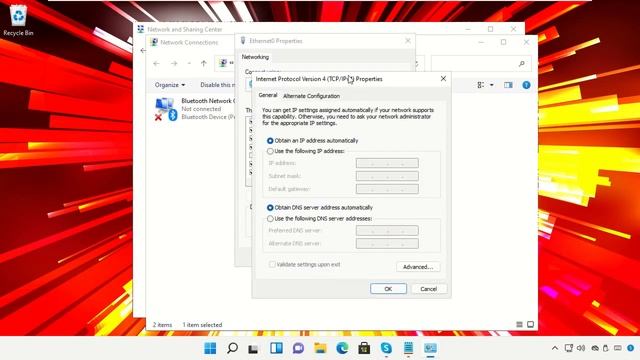Click the Subnet mask input field
This screenshot has width=640, height=360.
387,176
